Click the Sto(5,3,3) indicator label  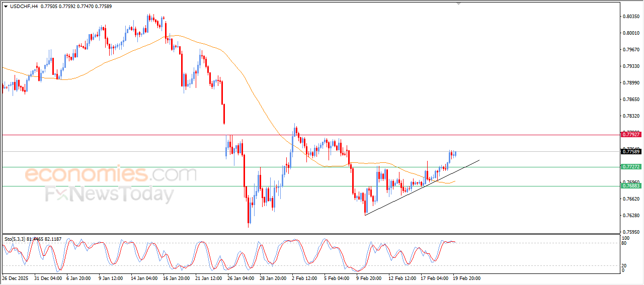click(x=15, y=239)
